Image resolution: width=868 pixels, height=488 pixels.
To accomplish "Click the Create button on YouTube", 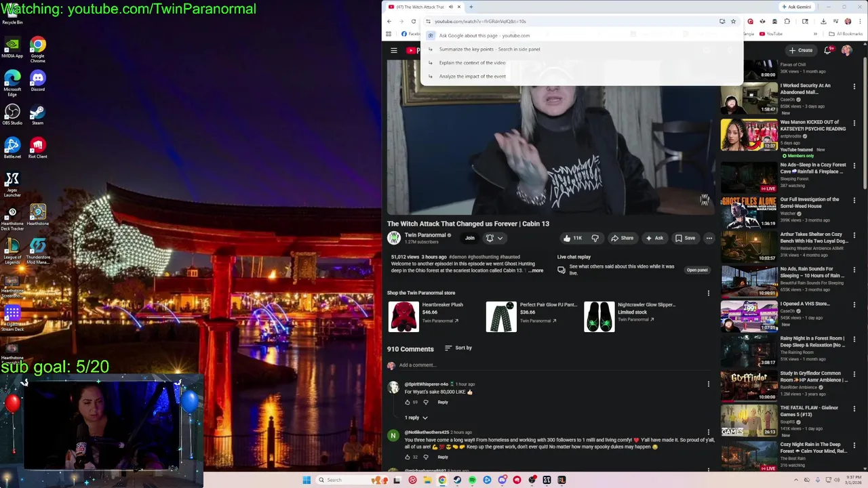I will click(x=801, y=50).
